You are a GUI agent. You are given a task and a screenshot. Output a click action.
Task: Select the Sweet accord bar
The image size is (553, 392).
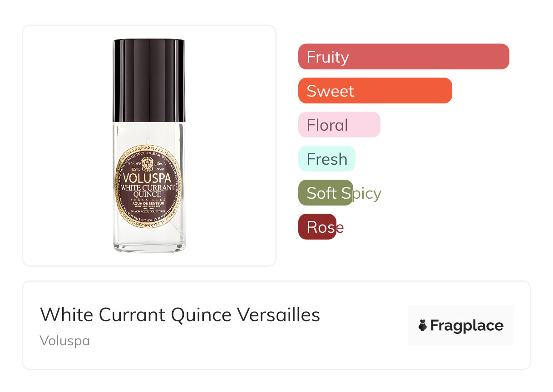375,91
